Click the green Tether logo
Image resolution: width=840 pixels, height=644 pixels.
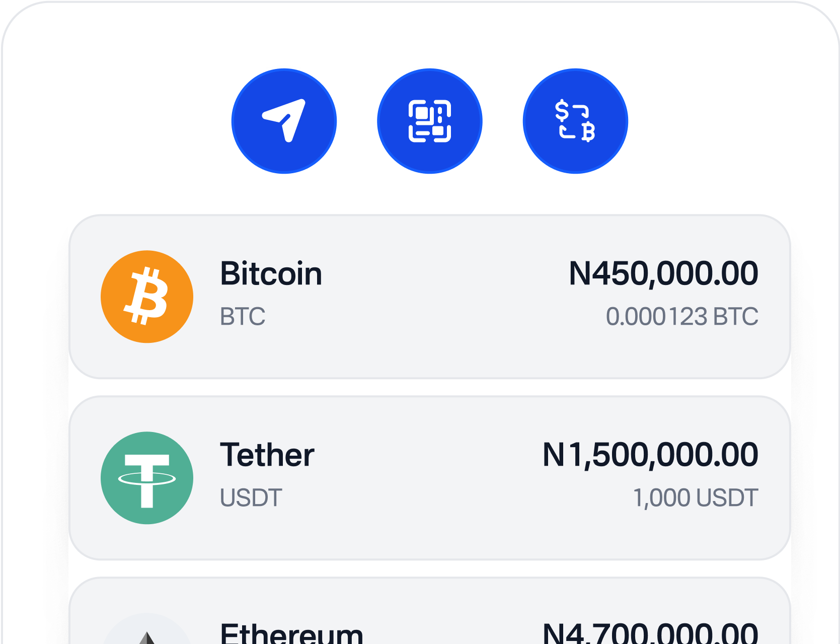(x=147, y=478)
